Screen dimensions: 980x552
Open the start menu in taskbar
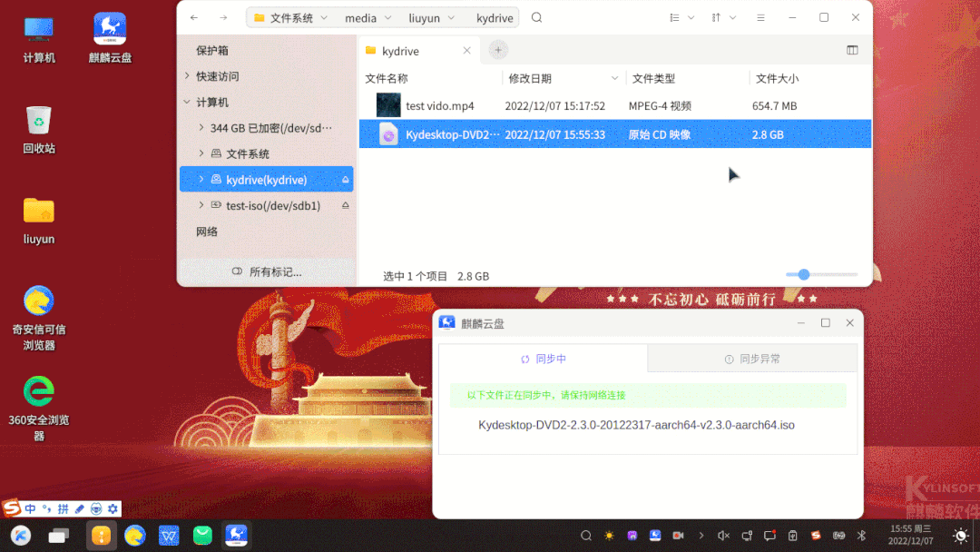coord(21,535)
